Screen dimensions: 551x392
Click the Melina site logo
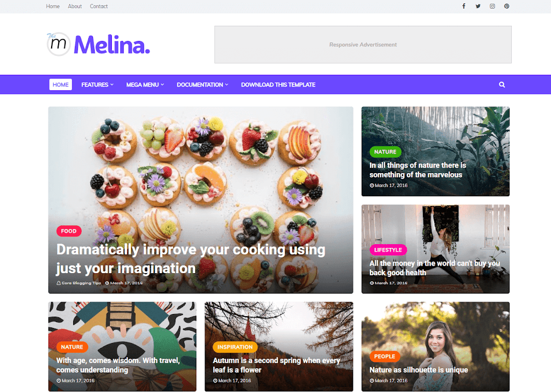point(98,44)
